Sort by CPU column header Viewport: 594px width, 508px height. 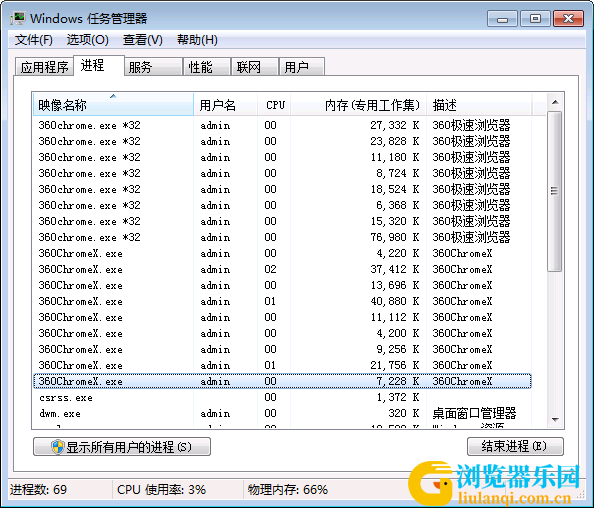274,105
